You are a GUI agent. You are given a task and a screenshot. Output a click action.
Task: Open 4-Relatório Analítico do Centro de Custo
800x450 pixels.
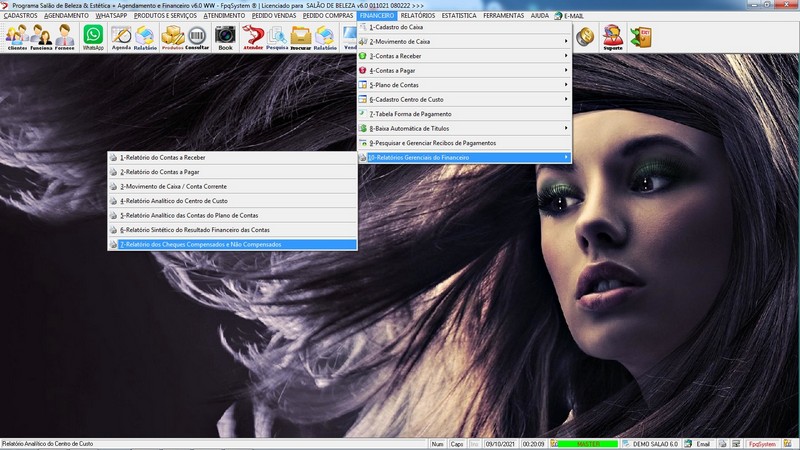pos(232,201)
